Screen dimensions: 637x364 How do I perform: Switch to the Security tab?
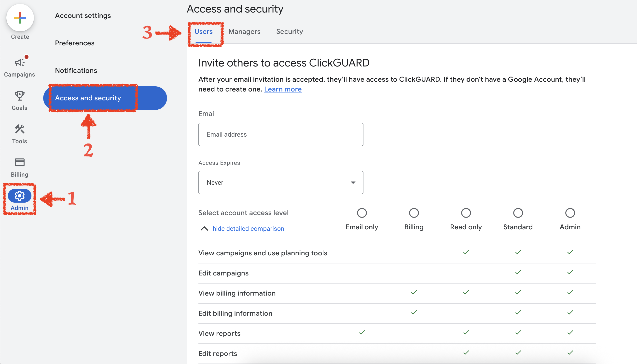[x=289, y=31]
